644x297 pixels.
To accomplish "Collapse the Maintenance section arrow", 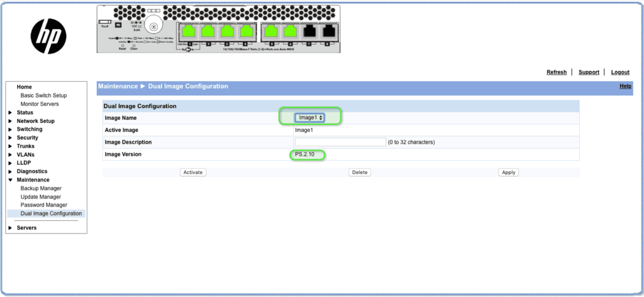I will click(10, 180).
